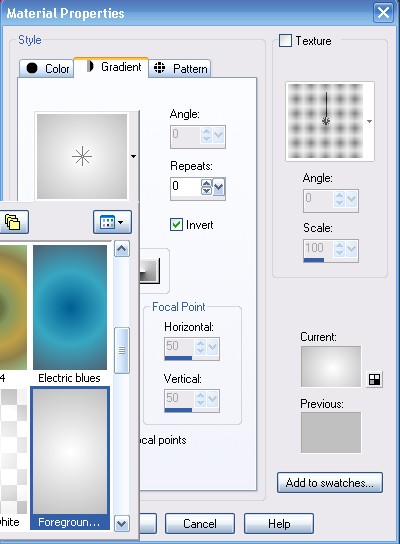Open the gradient preview dropdown arrow

pos(134,156)
